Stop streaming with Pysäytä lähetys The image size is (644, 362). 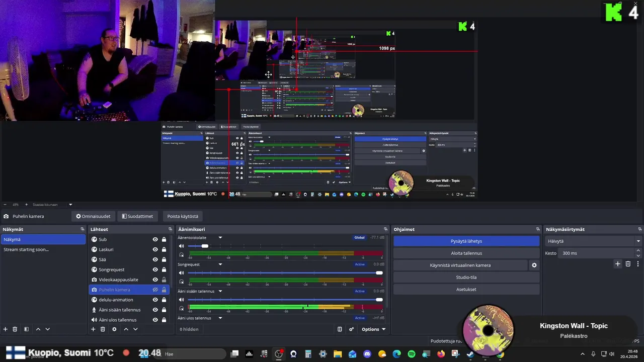(466, 241)
